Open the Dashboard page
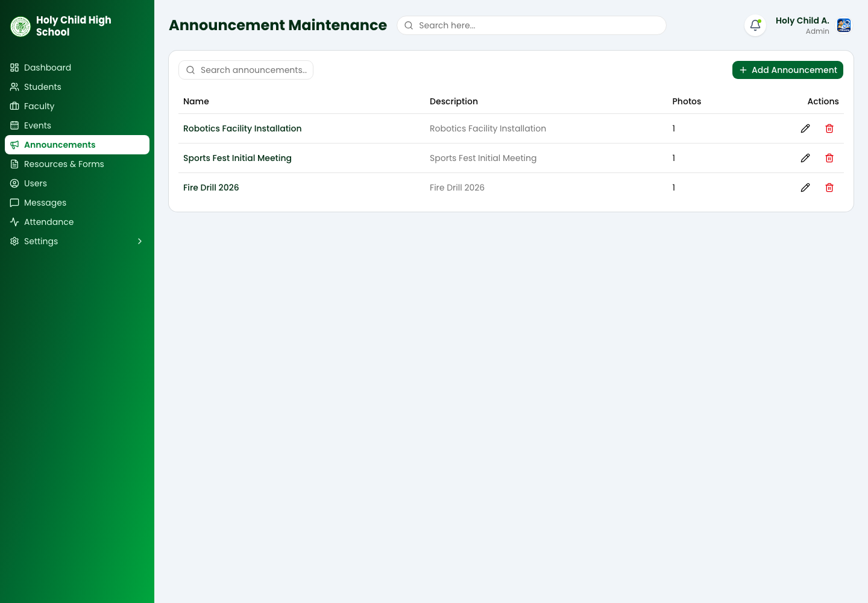Viewport: 868px width, 603px height. click(x=77, y=68)
